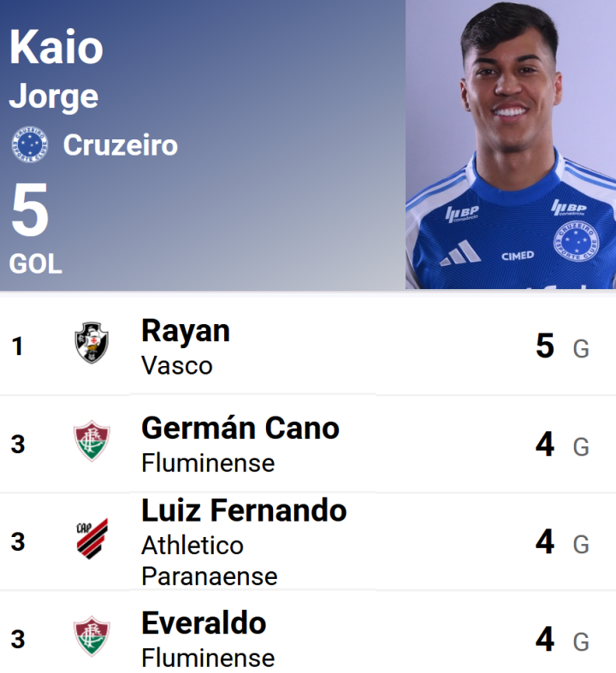Click the Athletico Paranaense team text
The width and height of the screenshot is (616, 673).
click(209, 560)
